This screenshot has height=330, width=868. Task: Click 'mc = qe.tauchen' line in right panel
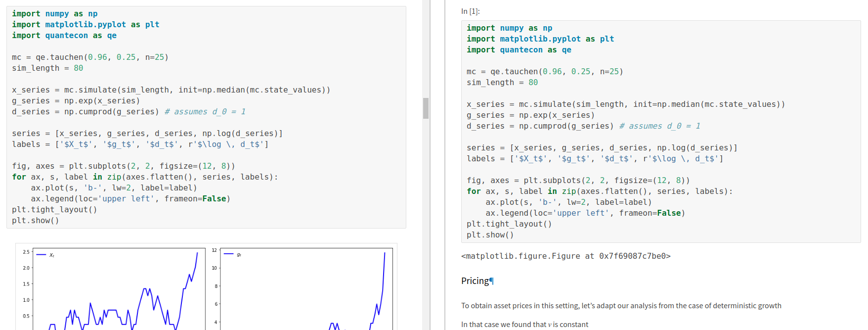[x=545, y=72]
